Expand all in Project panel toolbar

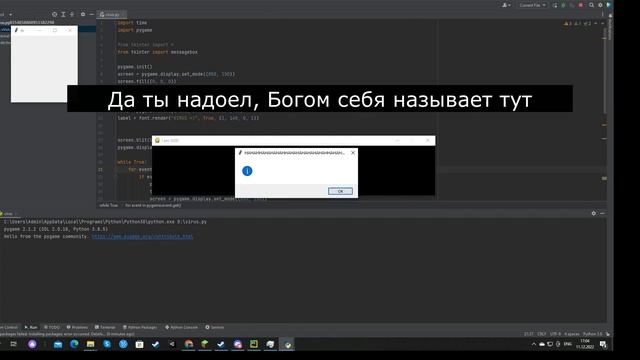point(63,14)
